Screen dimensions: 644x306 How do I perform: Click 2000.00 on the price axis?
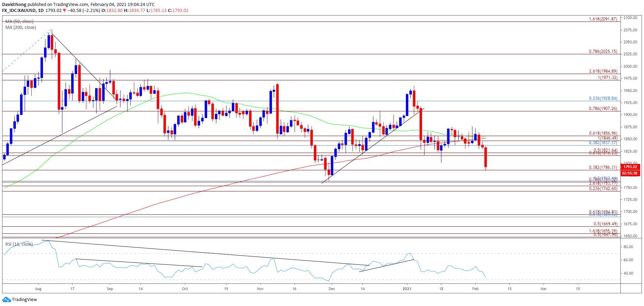point(631,66)
